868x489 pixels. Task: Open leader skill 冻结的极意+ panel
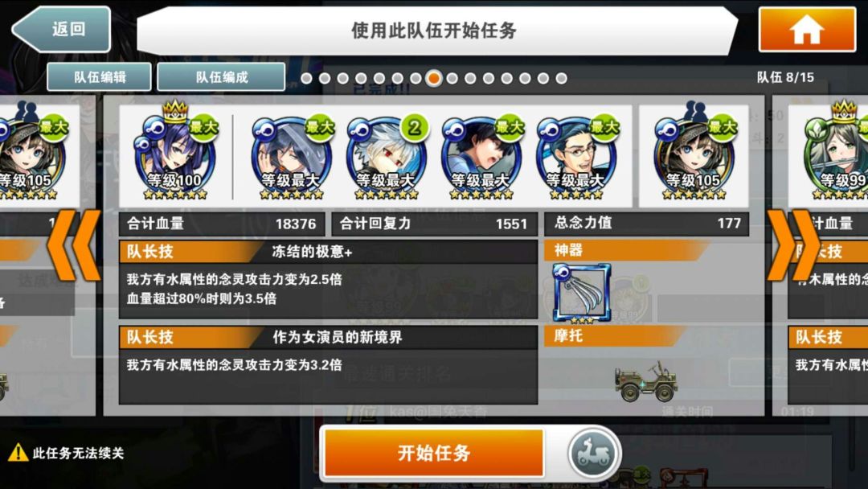pos(328,279)
